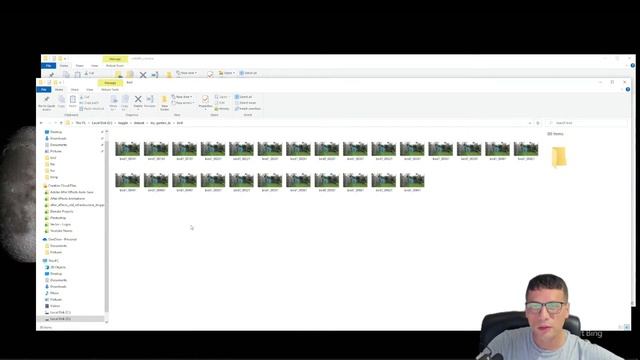
Task: Click sidebar scrollbar down arrow
Action: [x=107, y=322]
